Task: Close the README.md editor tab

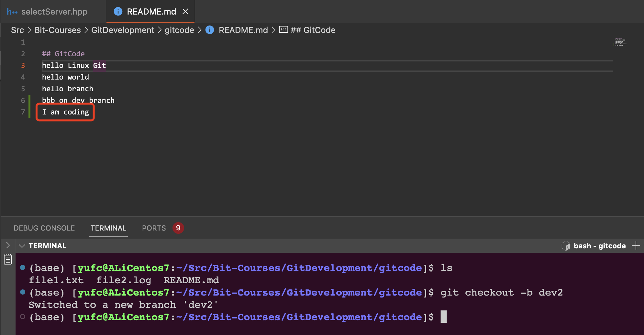Action: (x=185, y=12)
